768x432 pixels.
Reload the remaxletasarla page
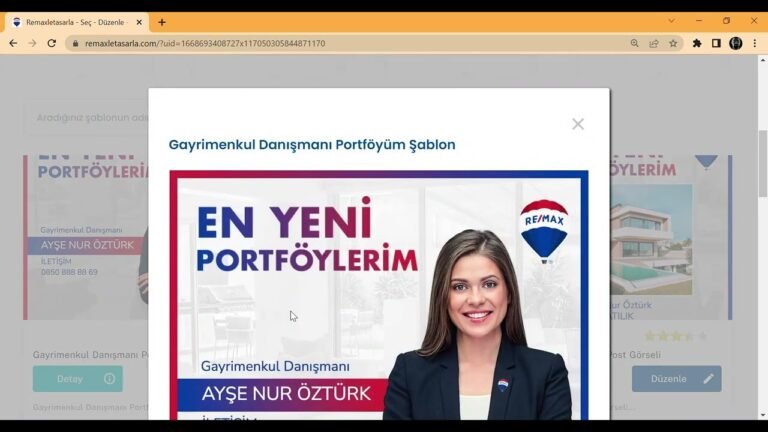click(51, 43)
